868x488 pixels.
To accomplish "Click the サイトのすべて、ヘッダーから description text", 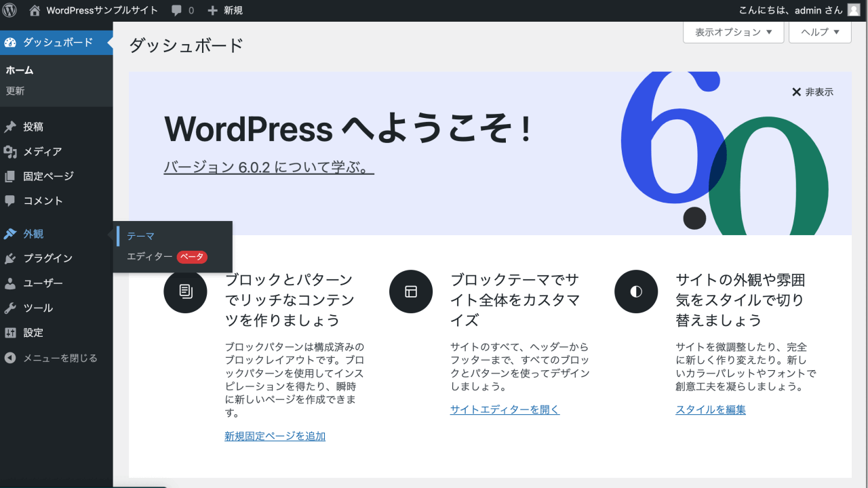I will coord(520,367).
